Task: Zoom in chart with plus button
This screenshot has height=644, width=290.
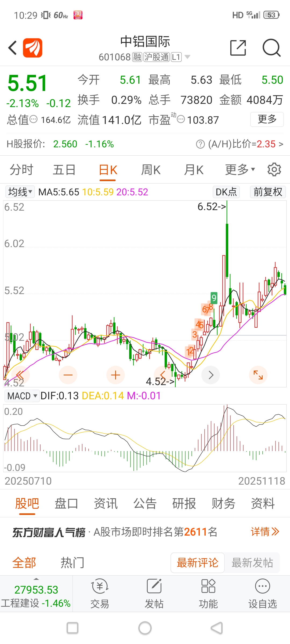Action: click(115, 375)
